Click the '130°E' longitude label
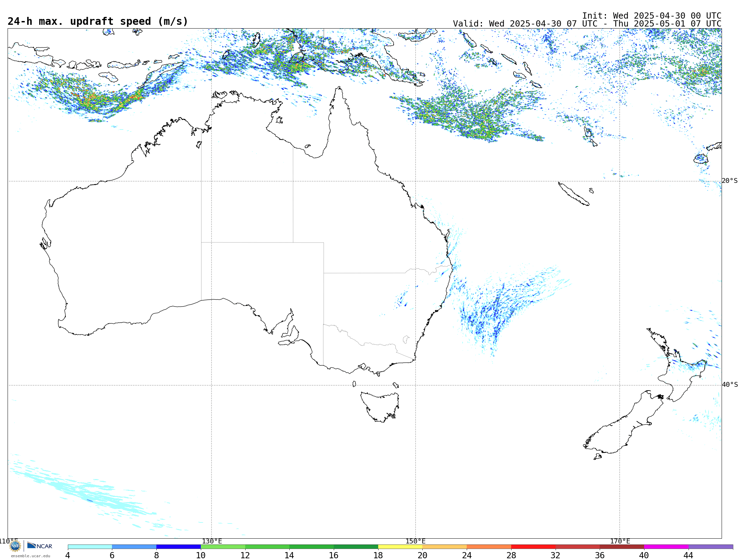This screenshot has width=744, height=560. click(212, 541)
